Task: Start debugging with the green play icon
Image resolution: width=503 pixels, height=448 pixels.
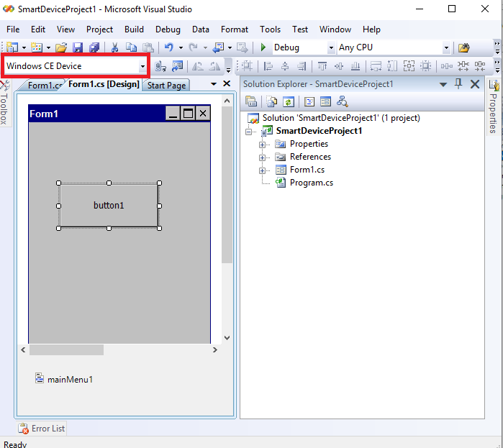Action: click(263, 47)
